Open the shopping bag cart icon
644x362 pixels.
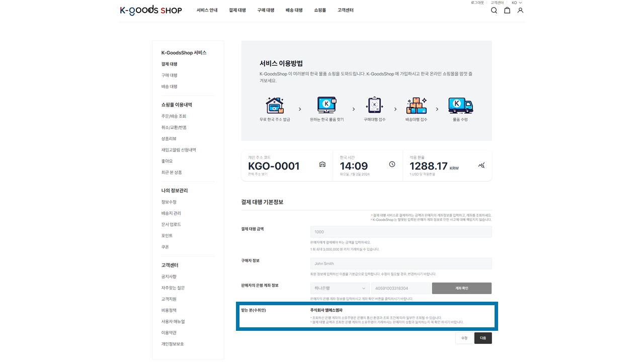[x=507, y=10]
